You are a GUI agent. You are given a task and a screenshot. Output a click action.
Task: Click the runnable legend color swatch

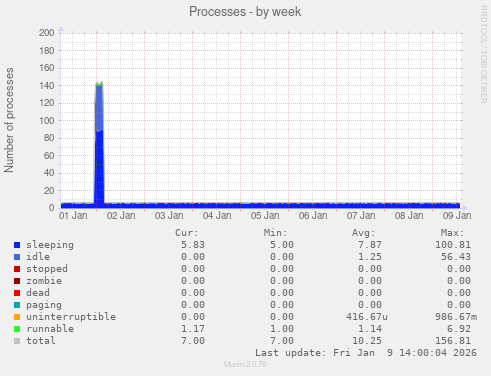(x=17, y=329)
